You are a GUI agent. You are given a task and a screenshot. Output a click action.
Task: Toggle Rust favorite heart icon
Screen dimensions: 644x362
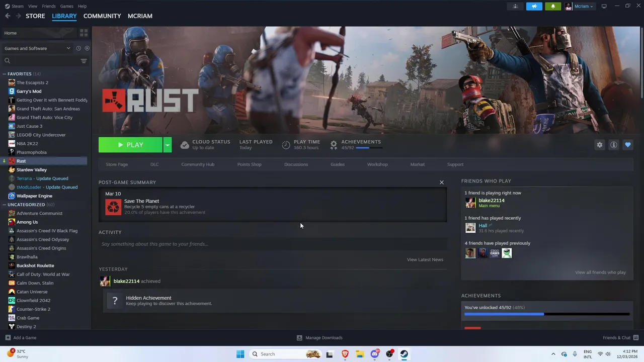[x=628, y=145]
